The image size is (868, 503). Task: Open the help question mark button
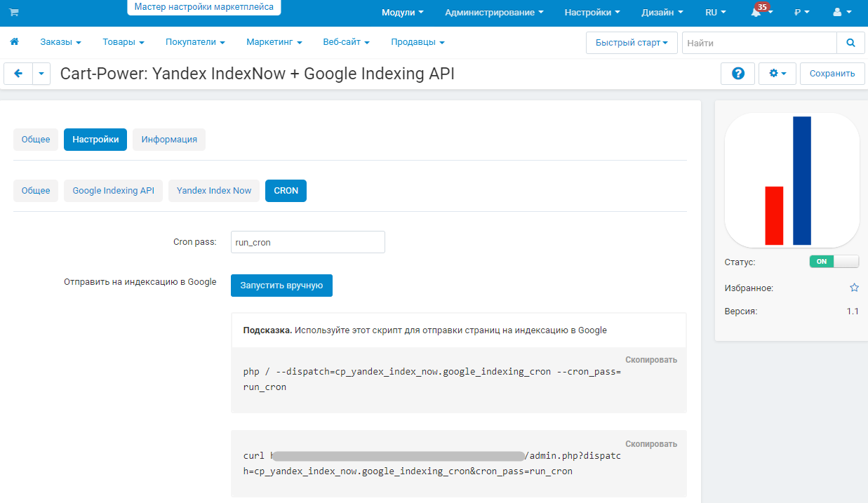(x=738, y=74)
